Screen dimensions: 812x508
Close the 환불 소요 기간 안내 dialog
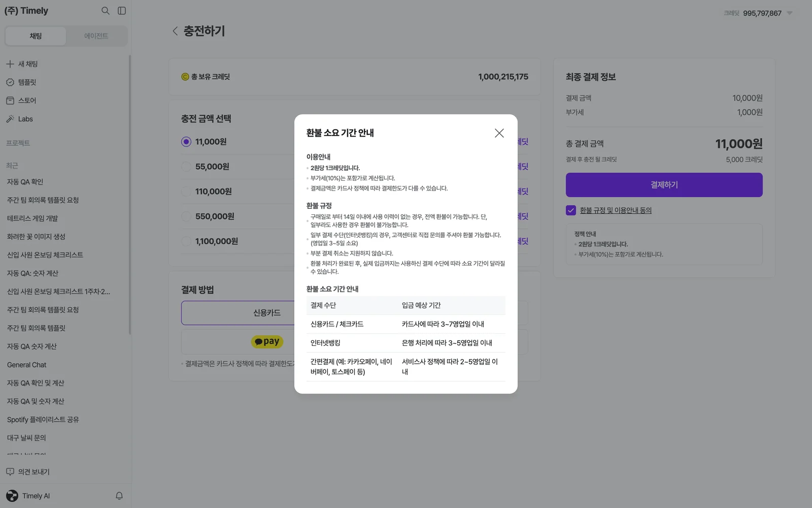(x=499, y=133)
